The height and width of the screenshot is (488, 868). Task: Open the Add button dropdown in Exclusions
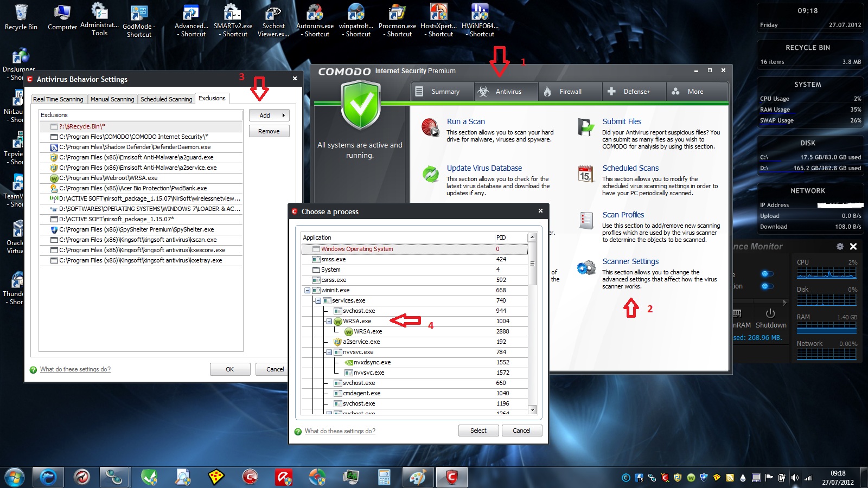click(x=269, y=115)
